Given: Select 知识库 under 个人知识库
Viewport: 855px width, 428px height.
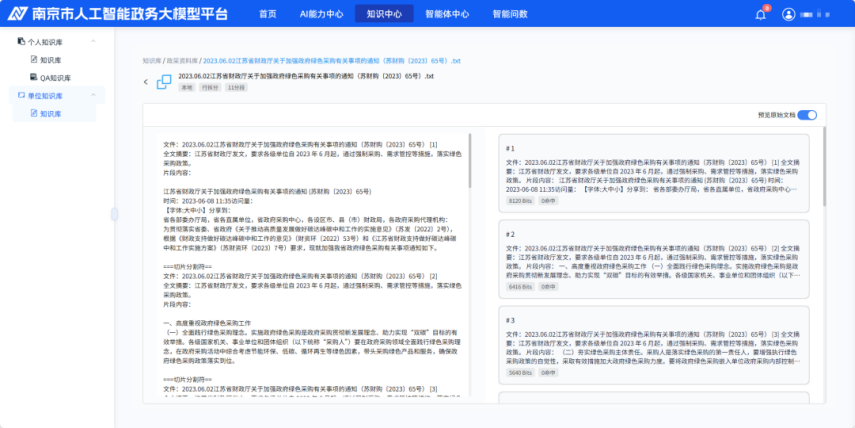Looking at the screenshot, I should coord(49,60).
